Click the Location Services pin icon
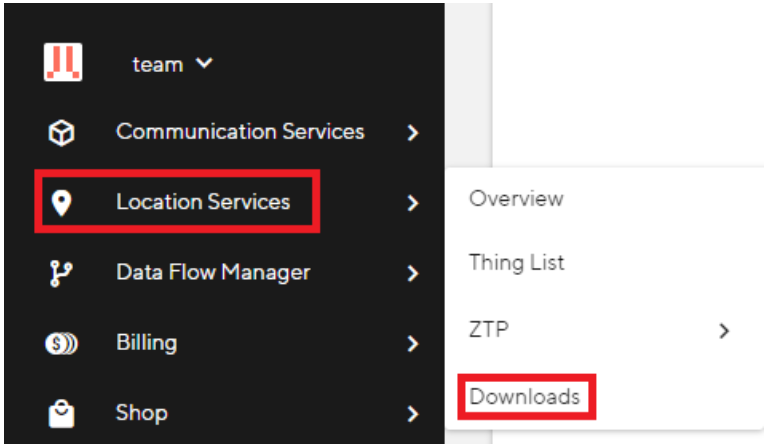Viewport: 764px width, 447px height. [61, 203]
